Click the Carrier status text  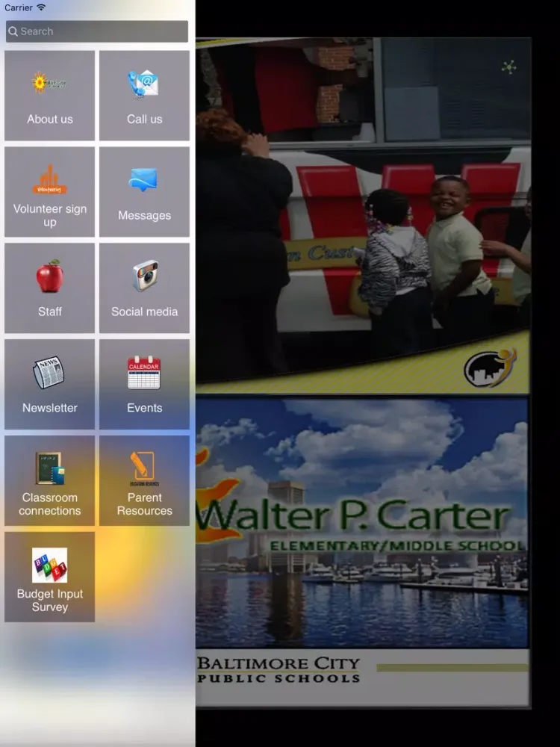(19, 7)
